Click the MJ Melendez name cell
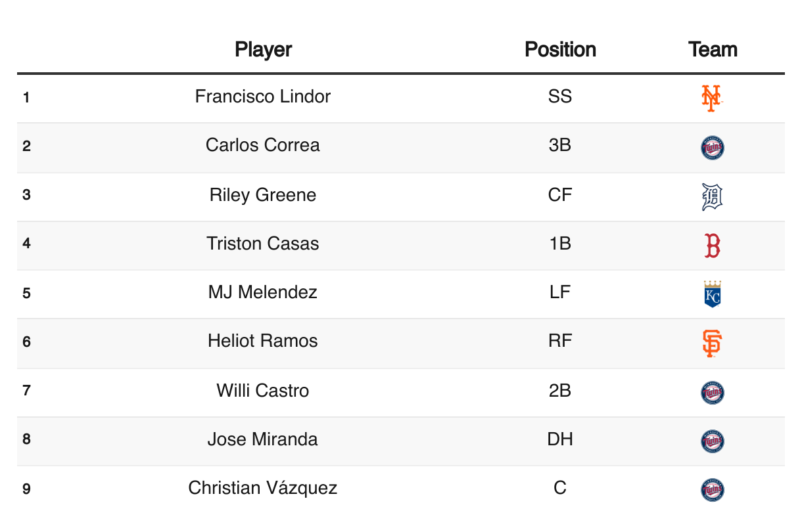 coord(263,292)
